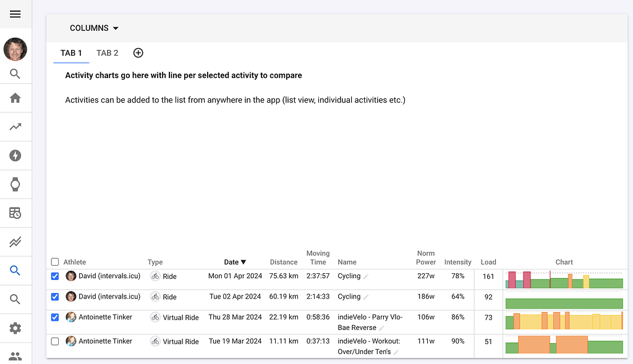Open the athletes group icon at sidebar bottom
Image resolution: width=633 pixels, height=364 pixels.
pyautogui.click(x=15, y=354)
